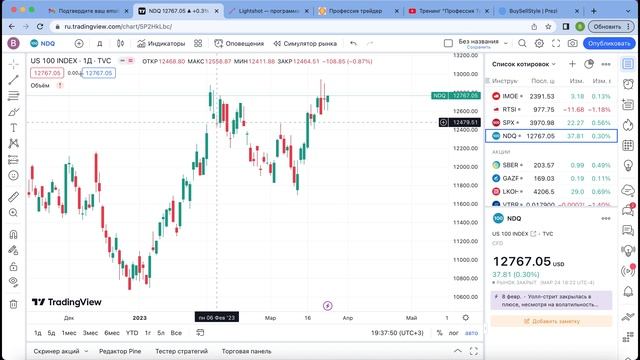Click the trash remove drawings icon

click(13, 304)
